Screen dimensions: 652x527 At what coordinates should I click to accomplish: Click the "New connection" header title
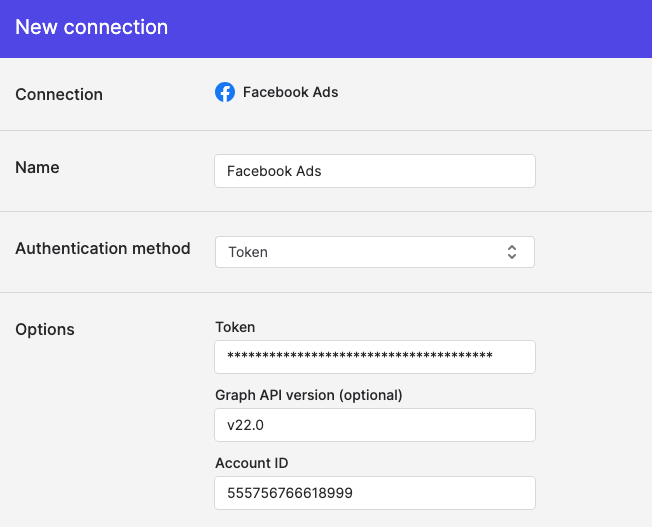pyautogui.click(x=91, y=27)
